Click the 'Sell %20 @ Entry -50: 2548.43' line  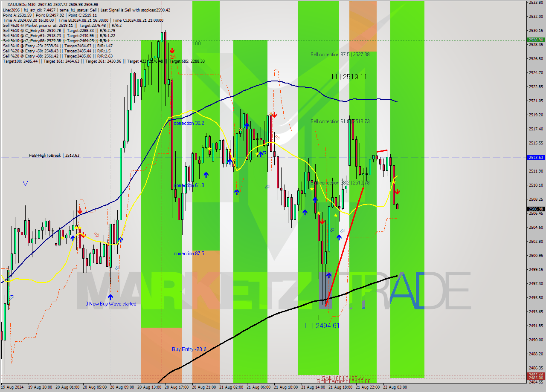(x=57, y=51)
